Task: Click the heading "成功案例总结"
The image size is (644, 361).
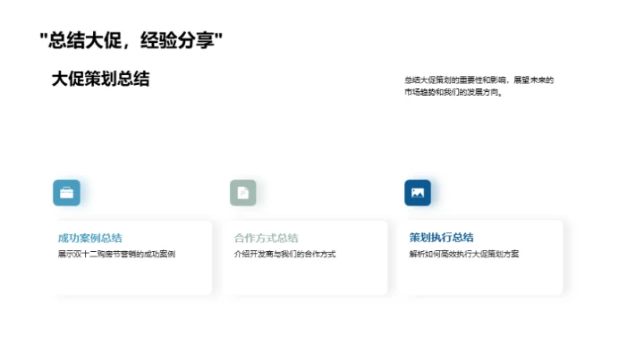Action: [90, 238]
